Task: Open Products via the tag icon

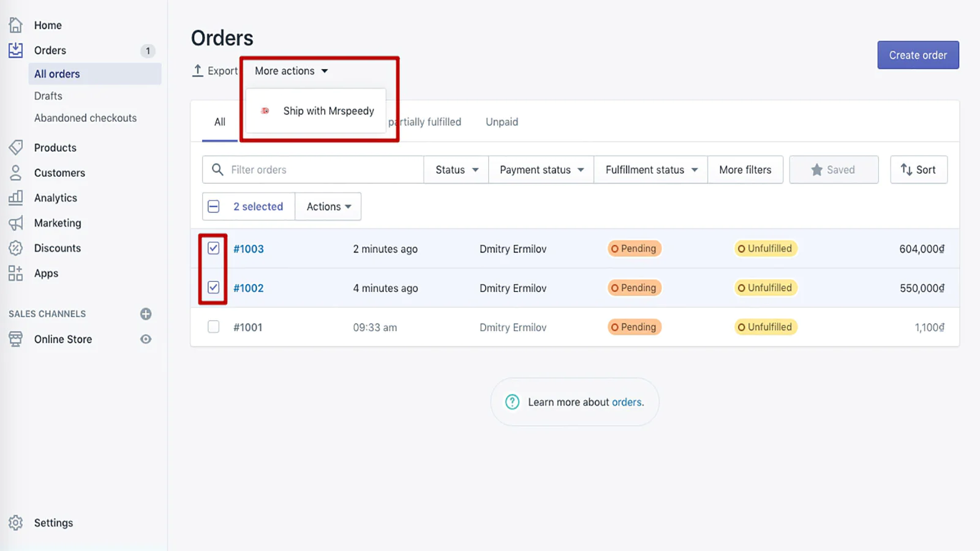Action: (16, 148)
